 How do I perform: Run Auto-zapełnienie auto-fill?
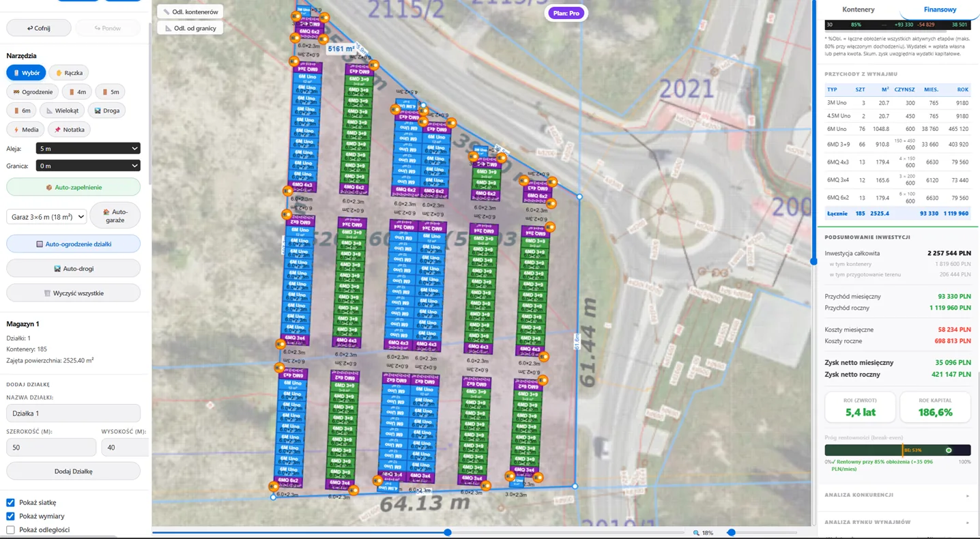[73, 187]
